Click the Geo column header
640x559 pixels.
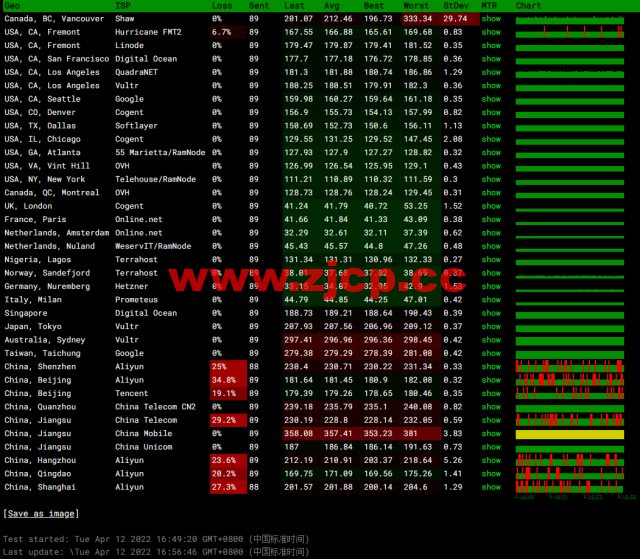click(12, 6)
